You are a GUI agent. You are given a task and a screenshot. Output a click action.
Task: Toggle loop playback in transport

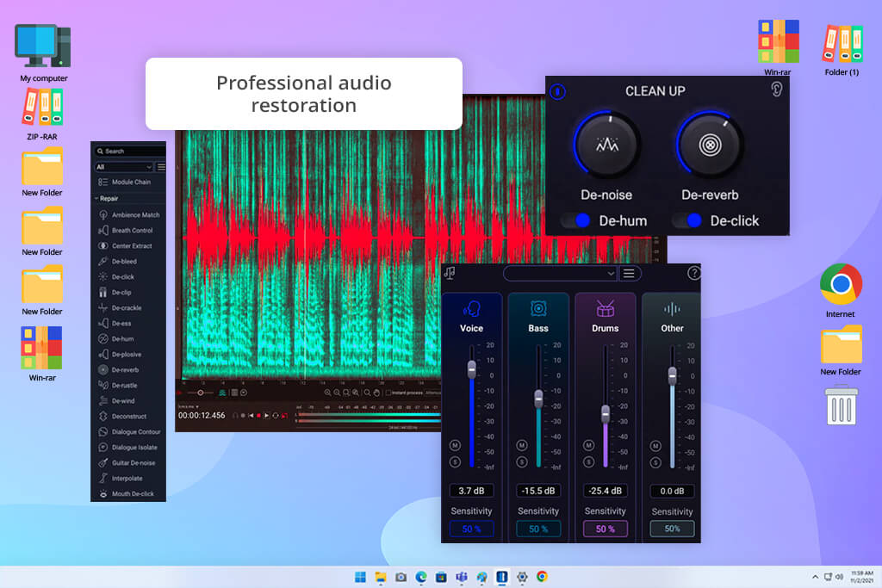click(x=276, y=416)
